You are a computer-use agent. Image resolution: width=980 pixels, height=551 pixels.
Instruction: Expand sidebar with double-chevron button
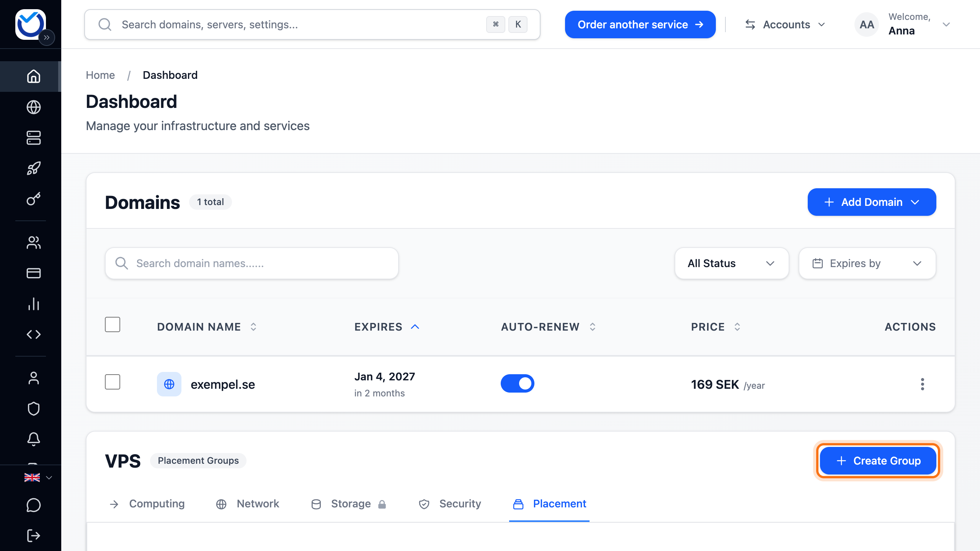click(x=47, y=37)
